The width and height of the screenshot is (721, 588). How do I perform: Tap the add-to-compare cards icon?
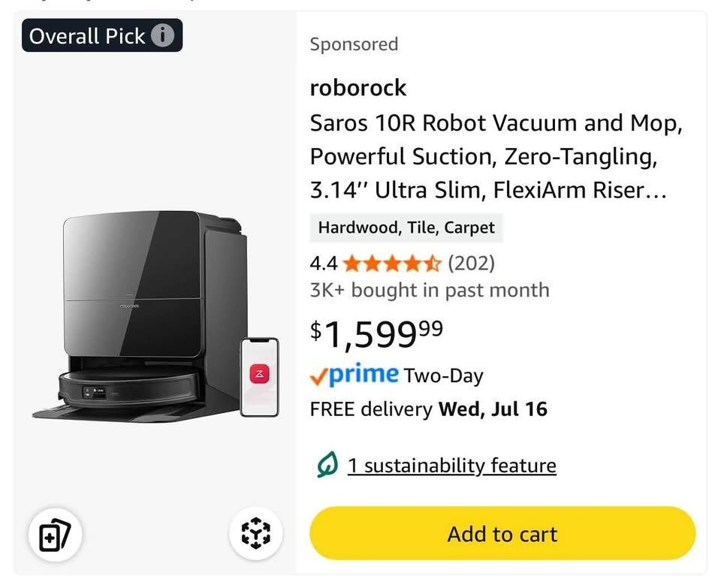[55, 534]
